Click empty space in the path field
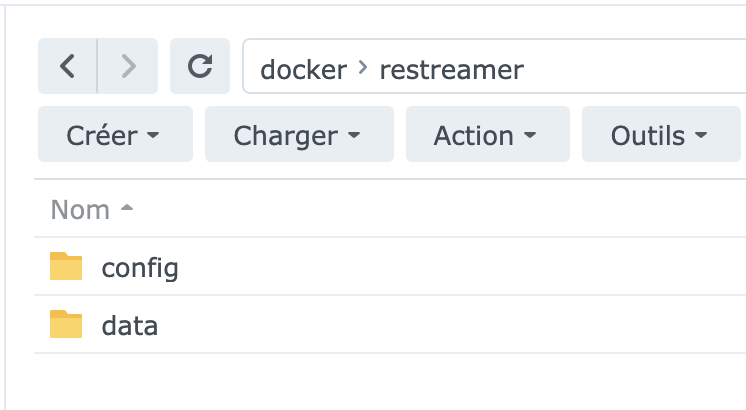Screen dimensions: 746x410 (x=640, y=68)
